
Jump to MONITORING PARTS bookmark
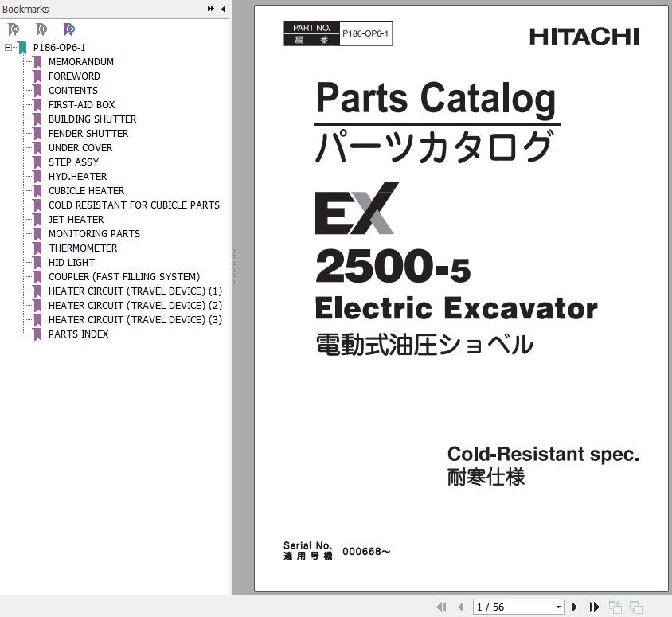point(94,234)
